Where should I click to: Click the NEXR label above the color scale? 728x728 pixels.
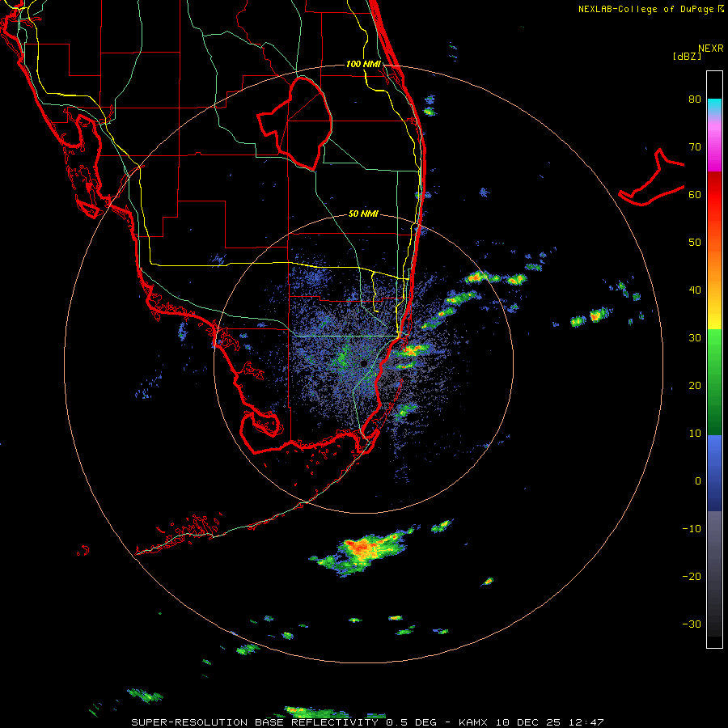click(x=710, y=49)
